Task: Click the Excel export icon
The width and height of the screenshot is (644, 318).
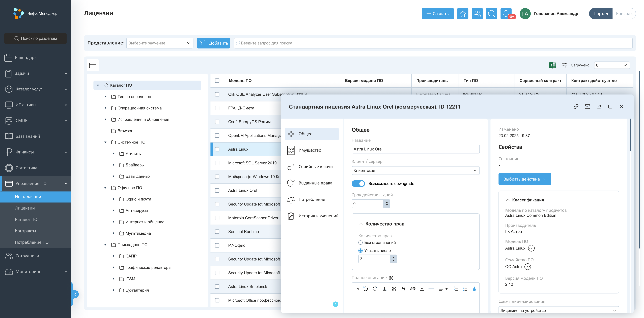Action: 552,65
